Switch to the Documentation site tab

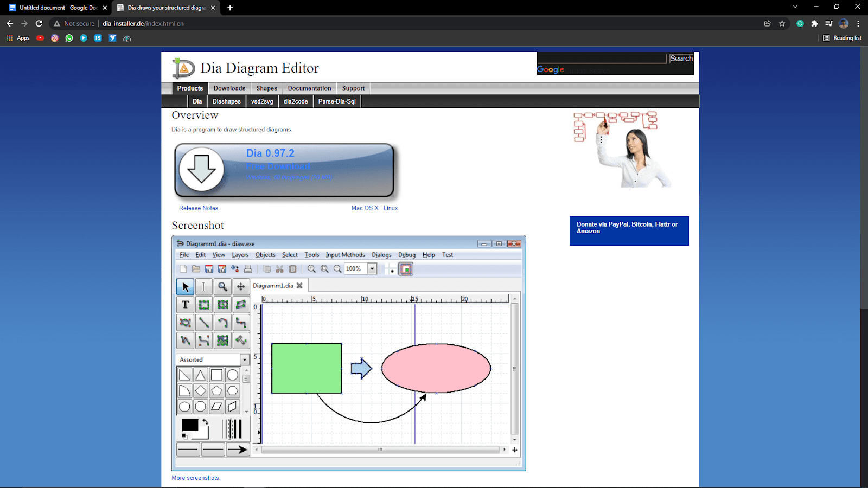[x=309, y=88]
